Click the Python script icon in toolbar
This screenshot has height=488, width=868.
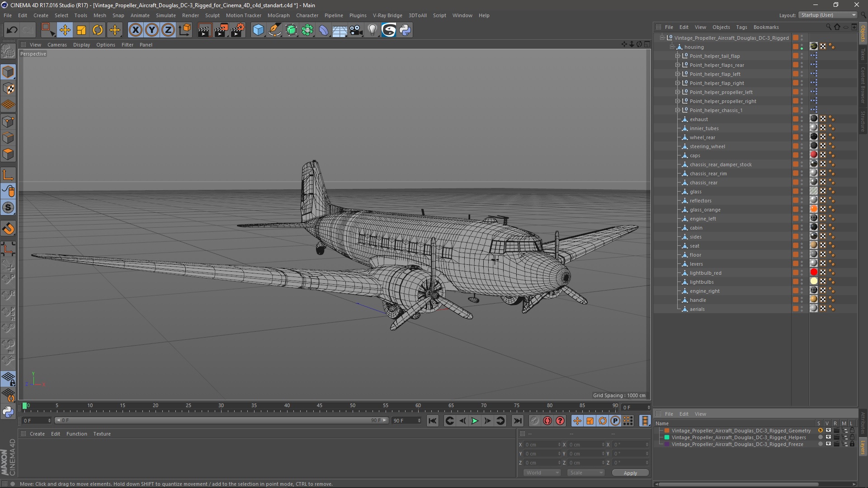point(406,30)
